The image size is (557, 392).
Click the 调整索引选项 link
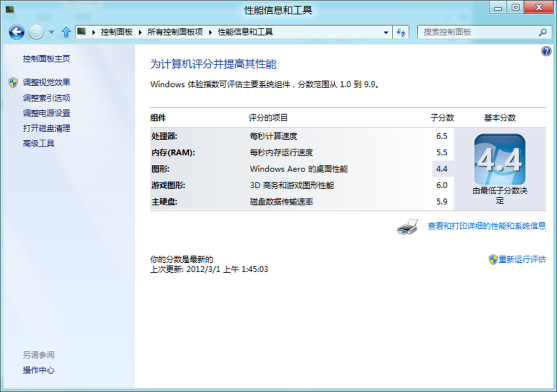tap(46, 98)
